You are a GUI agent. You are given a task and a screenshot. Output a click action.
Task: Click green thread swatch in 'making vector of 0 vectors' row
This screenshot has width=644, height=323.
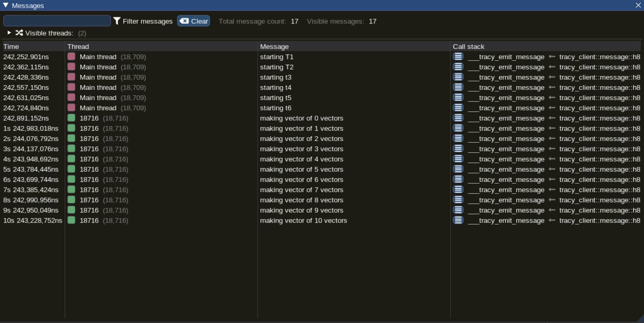(71, 118)
